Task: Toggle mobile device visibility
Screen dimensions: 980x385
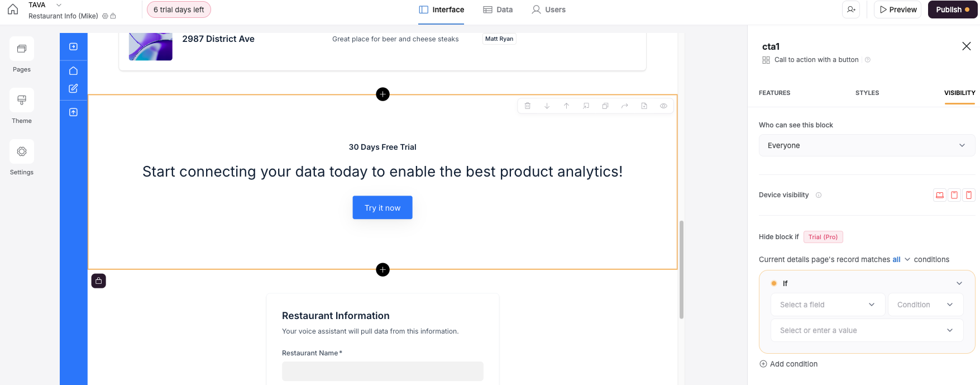Action: (969, 195)
